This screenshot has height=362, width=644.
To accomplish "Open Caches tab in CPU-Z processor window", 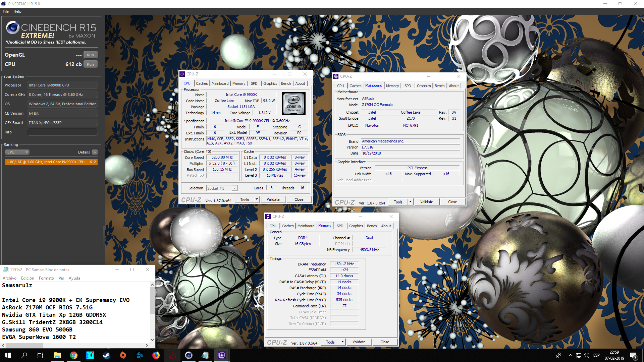I will click(x=202, y=83).
